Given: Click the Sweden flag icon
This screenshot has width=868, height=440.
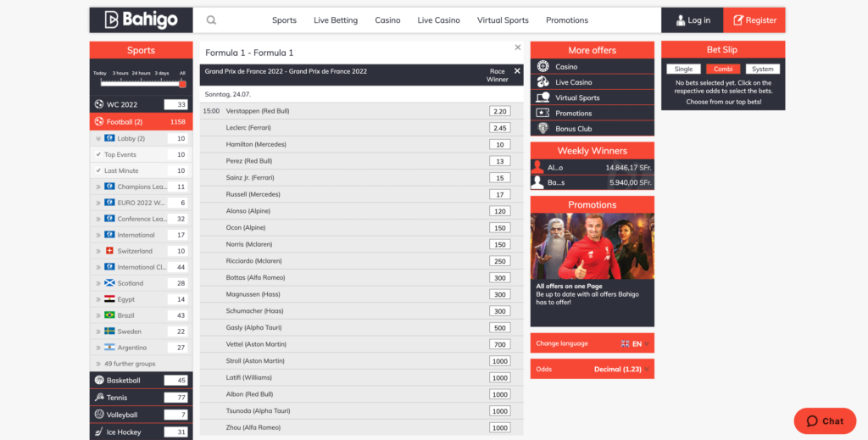Looking at the screenshot, I should [109, 331].
